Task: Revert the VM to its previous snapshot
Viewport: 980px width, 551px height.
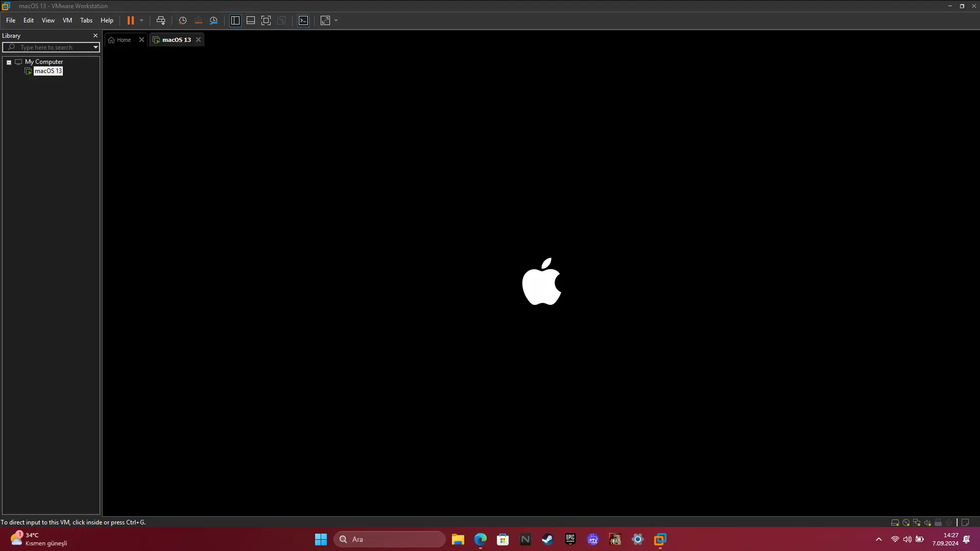Action: tap(198, 20)
